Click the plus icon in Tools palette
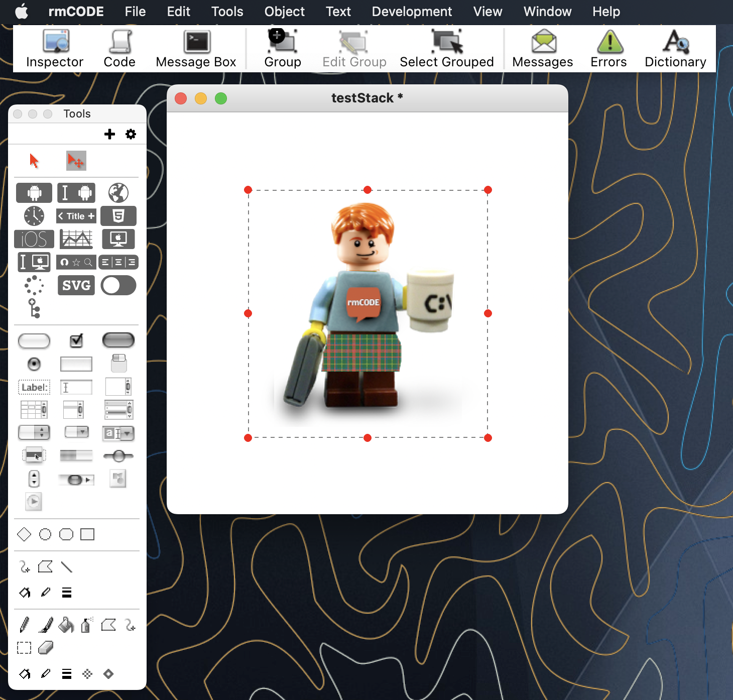 [x=109, y=134]
